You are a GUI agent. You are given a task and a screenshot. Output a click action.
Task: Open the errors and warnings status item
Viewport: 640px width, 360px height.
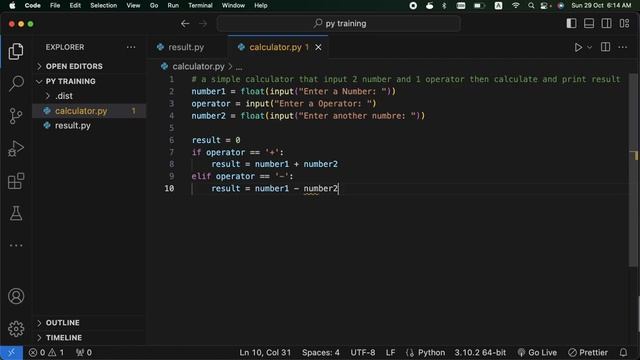46,352
